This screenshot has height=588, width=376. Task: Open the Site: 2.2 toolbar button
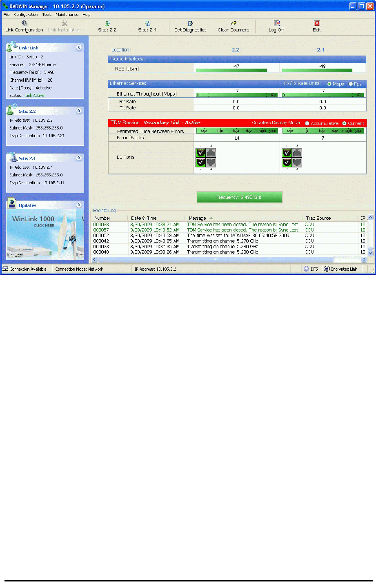coord(107,27)
